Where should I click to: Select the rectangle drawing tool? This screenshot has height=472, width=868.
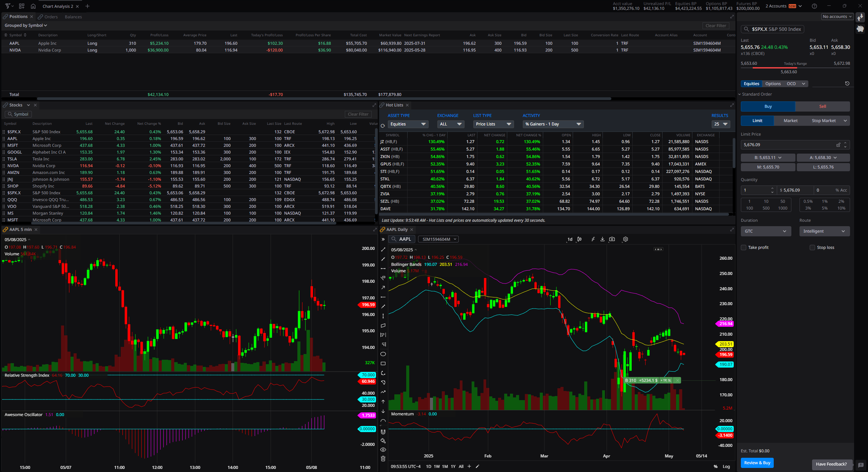(x=383, y=363)
